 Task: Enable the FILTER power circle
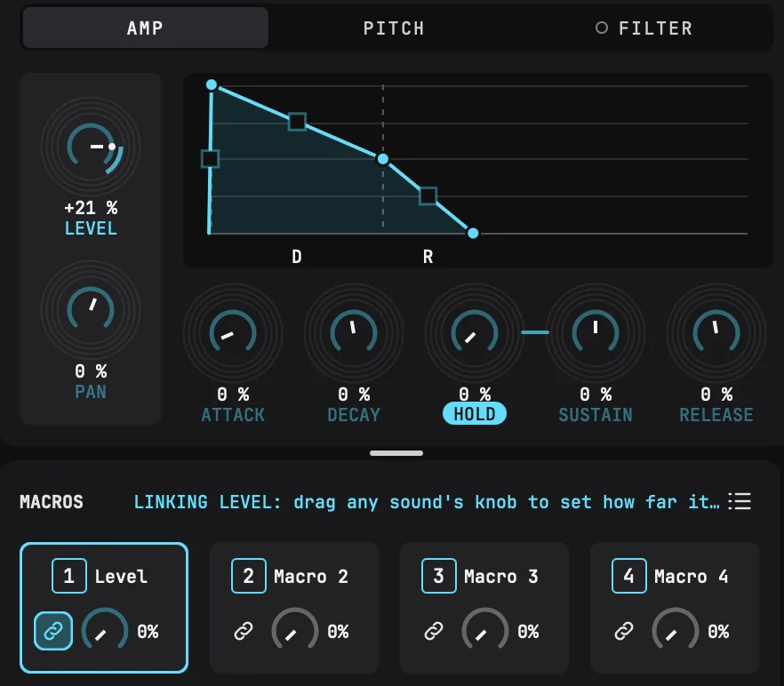(x=602, y=28)
